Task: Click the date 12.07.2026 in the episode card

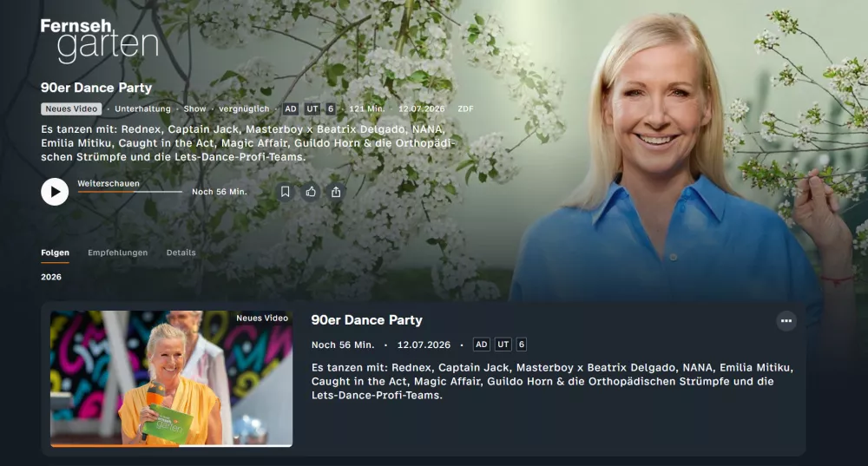Action: coord(424,345)
